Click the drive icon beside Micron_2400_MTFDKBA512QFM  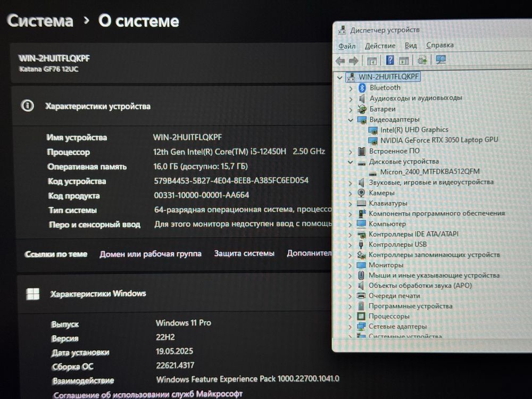(x=372, y=173)
